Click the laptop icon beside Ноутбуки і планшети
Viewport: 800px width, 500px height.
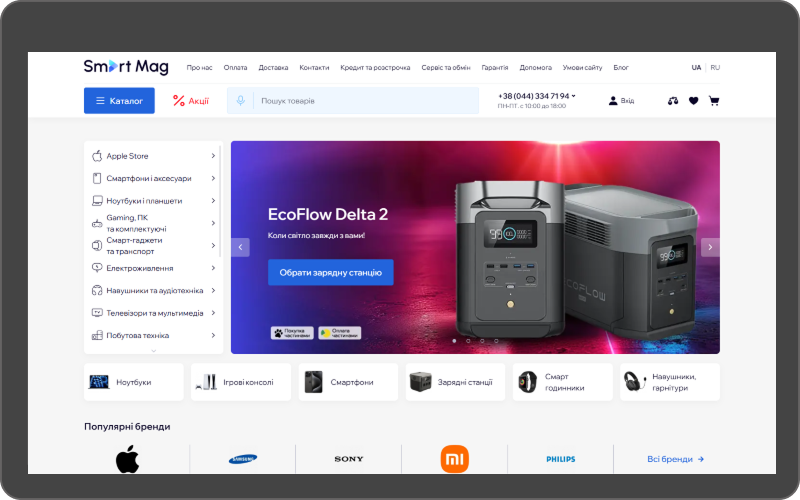pyautogui.click(x=97, y=201)
